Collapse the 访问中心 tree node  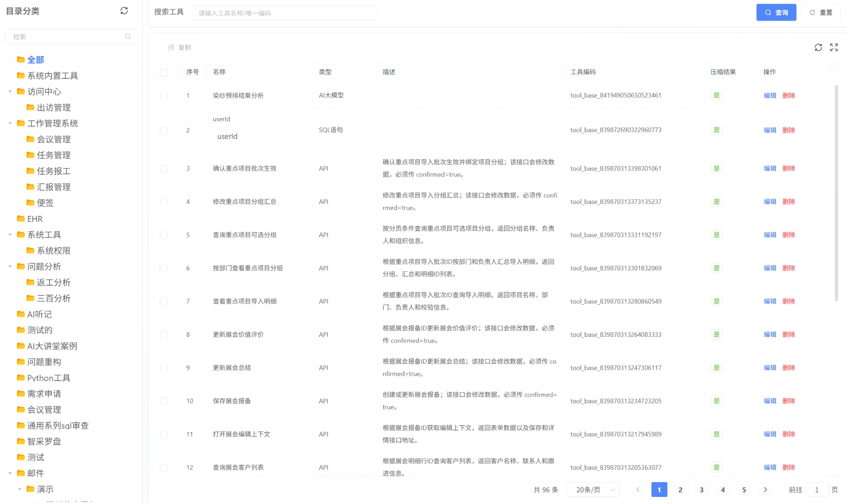click(x=10, y=91)
